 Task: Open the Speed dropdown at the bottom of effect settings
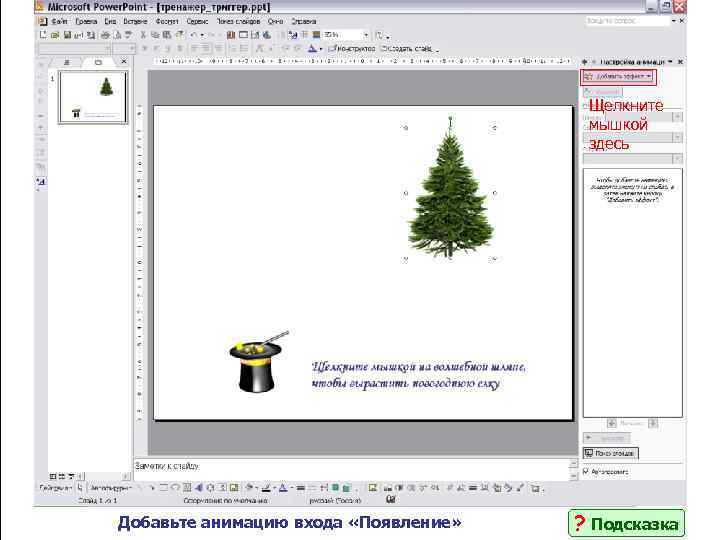point(677,158)
